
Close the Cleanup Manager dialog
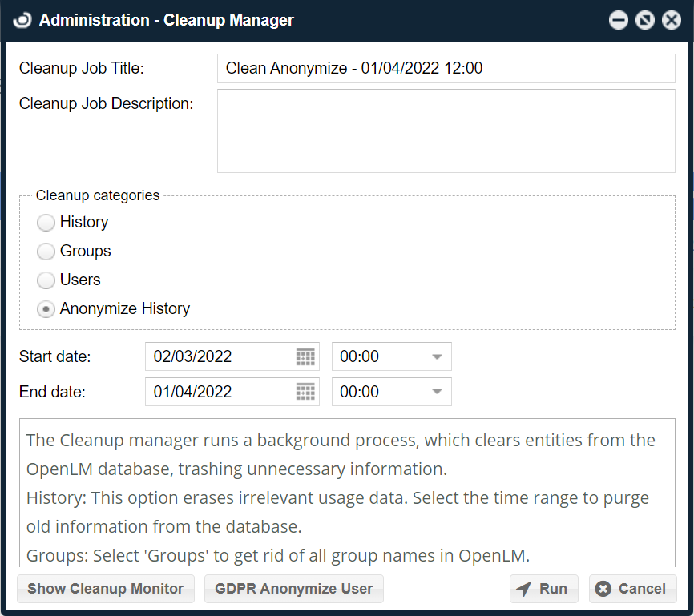(x=671, y=21)
